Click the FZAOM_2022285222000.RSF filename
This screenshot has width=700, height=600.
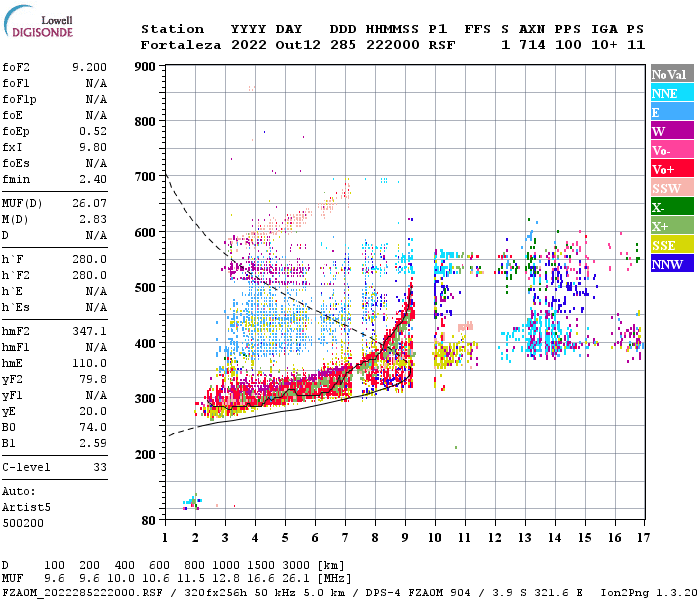[x=82, y=593]
